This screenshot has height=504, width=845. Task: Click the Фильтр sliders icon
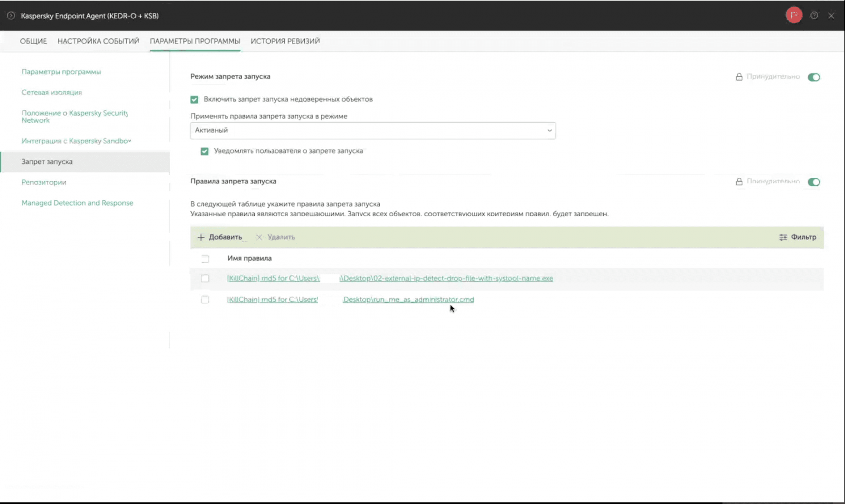[x=783, y=237]
